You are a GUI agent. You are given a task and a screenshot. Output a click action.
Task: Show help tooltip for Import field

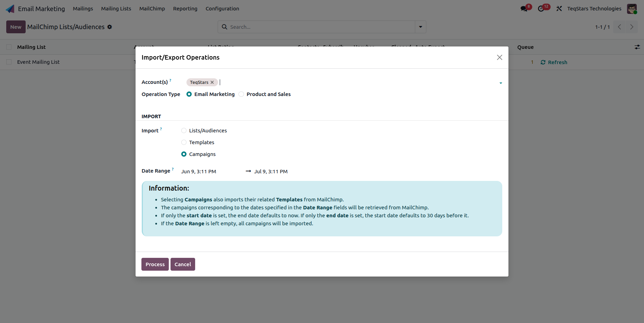tap(161, 129)
